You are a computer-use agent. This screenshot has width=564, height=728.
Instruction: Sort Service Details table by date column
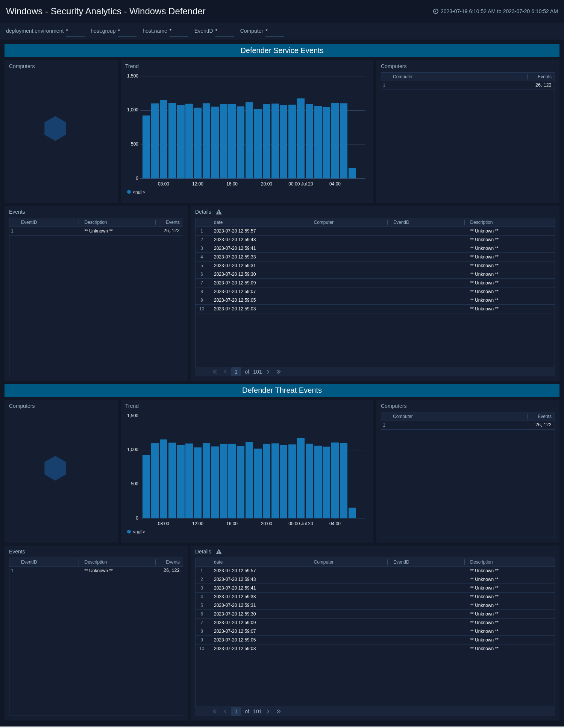(218, 222)
